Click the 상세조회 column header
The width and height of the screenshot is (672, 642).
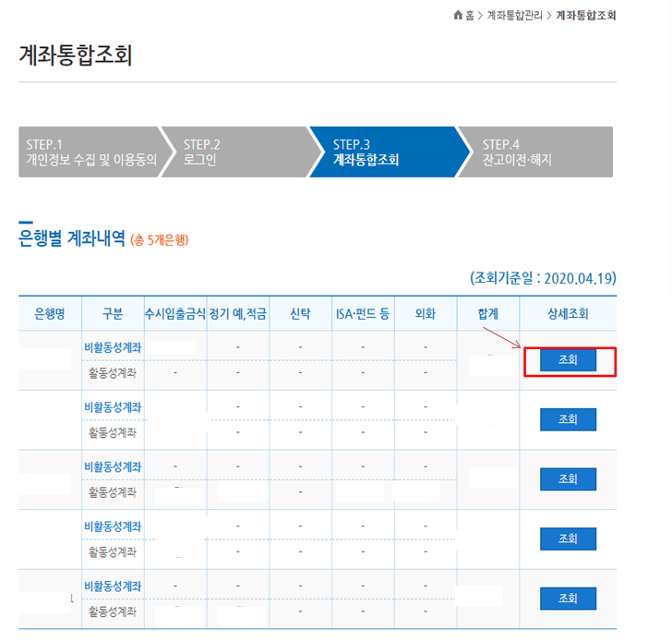pos(568,313)
